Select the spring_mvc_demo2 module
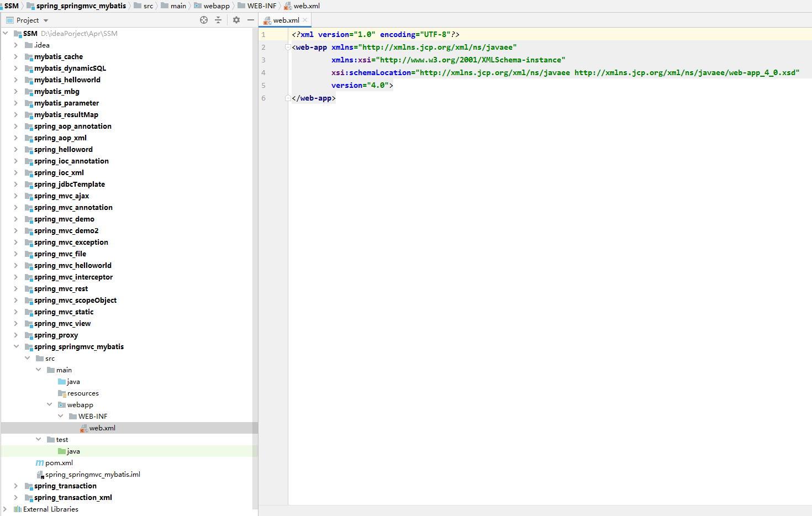 point(66,230)
